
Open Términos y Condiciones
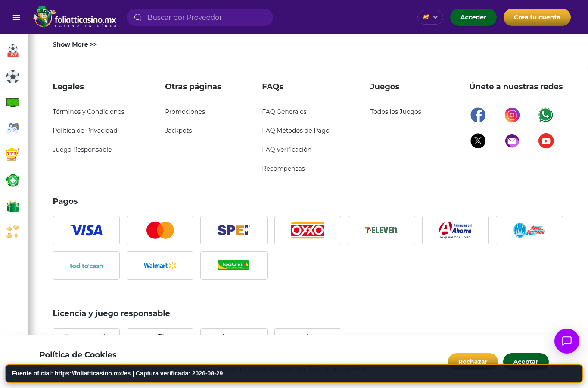coord(88,112)
